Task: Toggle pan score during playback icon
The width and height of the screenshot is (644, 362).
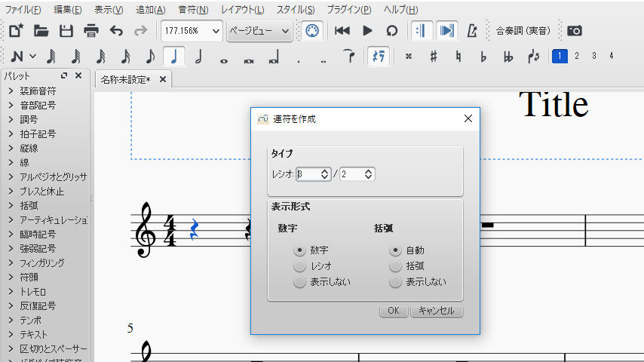Action: coord(447,31)
